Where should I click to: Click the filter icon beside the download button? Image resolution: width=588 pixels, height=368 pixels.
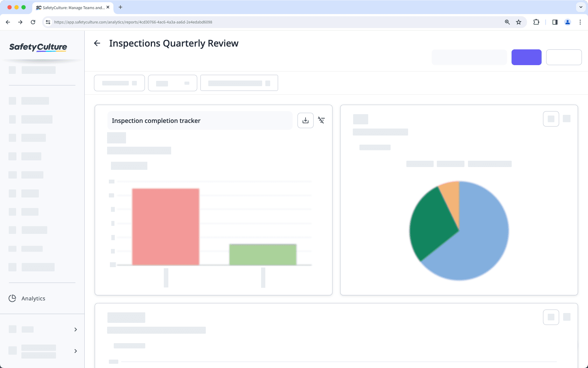(x=322, y=120)
